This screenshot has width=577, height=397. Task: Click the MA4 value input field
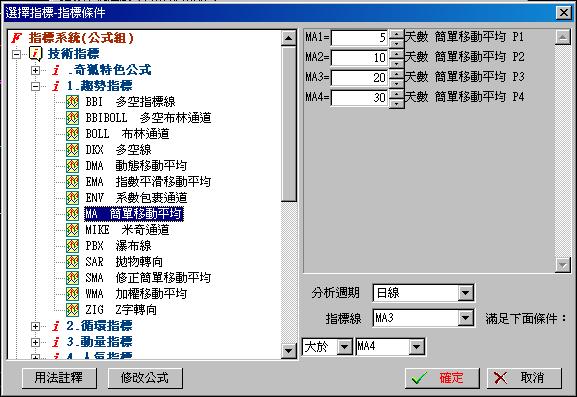[x=360, y=98]
